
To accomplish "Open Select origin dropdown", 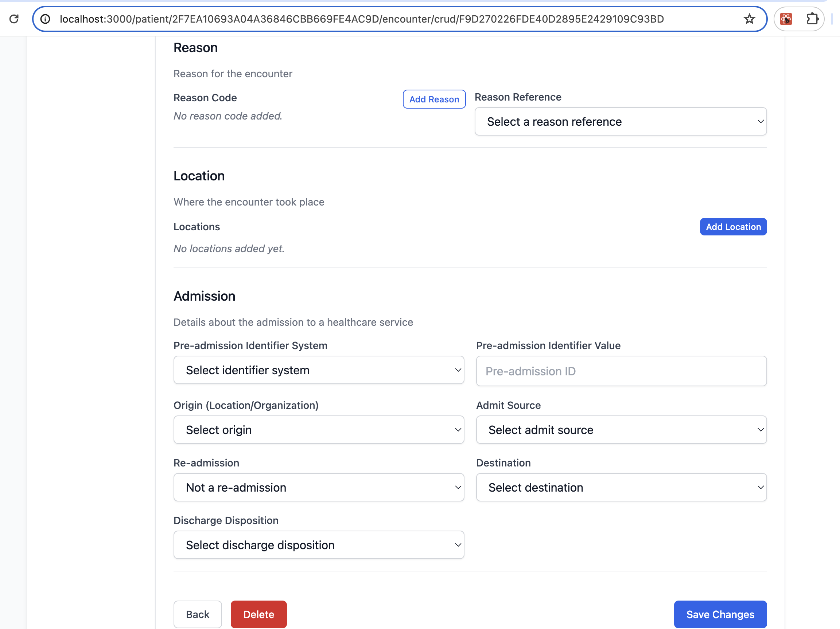I will [319, 430].
